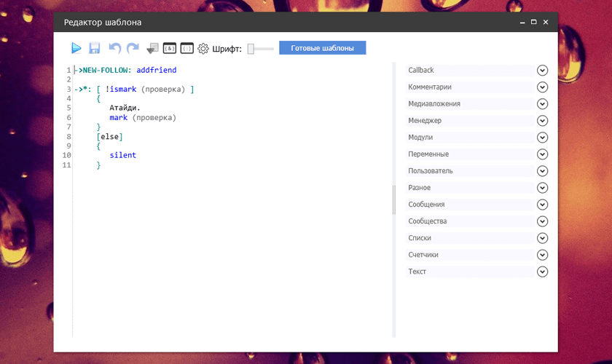The width and height of the screenshot is (612, 364).
Task: Expand the Сообщества section arrow
Action: [542, 221]
